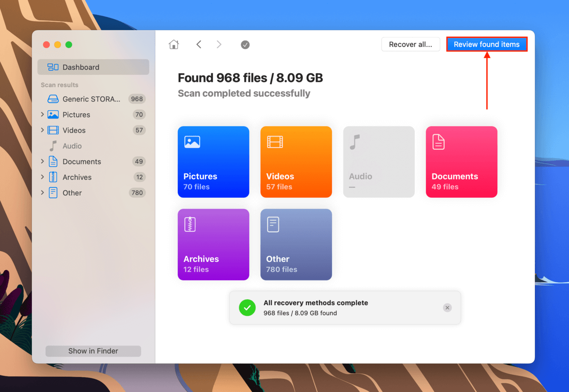Select Dashboard in the sidebar
The image size is (569, 392).
click(93, 67)
